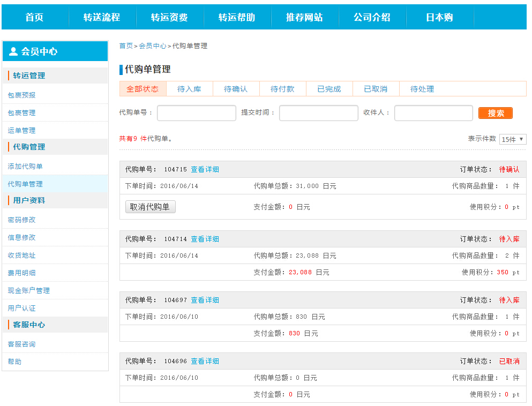Switch to the 已完成 status tab
This screenshot has height=406, width=532.
[329, 89]
